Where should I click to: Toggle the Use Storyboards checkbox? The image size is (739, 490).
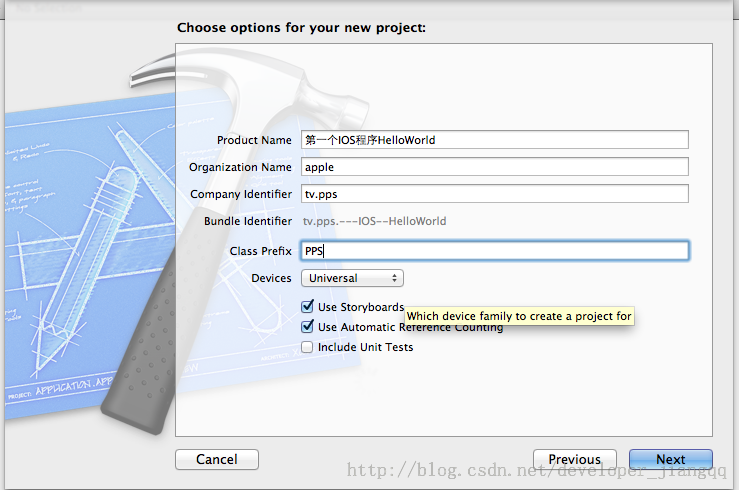click(x=308, y=307)
